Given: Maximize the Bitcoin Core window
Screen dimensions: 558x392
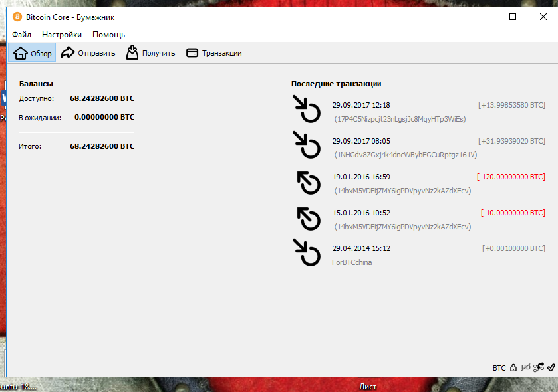Looking at the screenshot, I should (513, 17).
